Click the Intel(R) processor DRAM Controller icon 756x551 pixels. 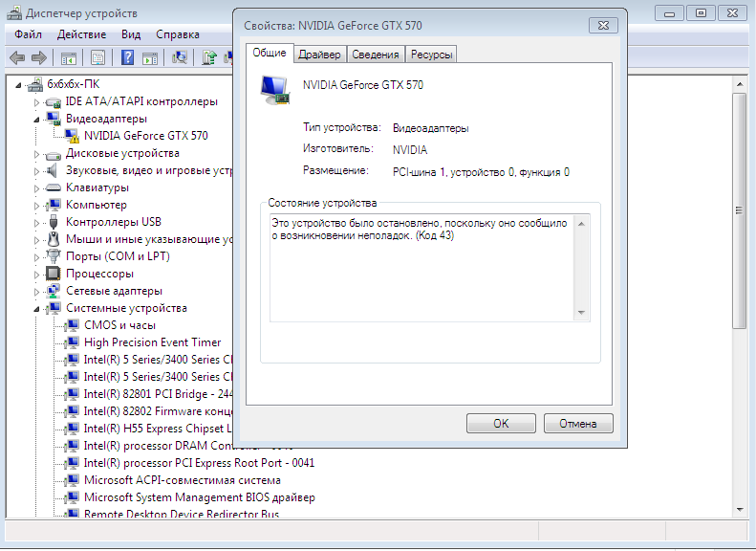point(73,446)
